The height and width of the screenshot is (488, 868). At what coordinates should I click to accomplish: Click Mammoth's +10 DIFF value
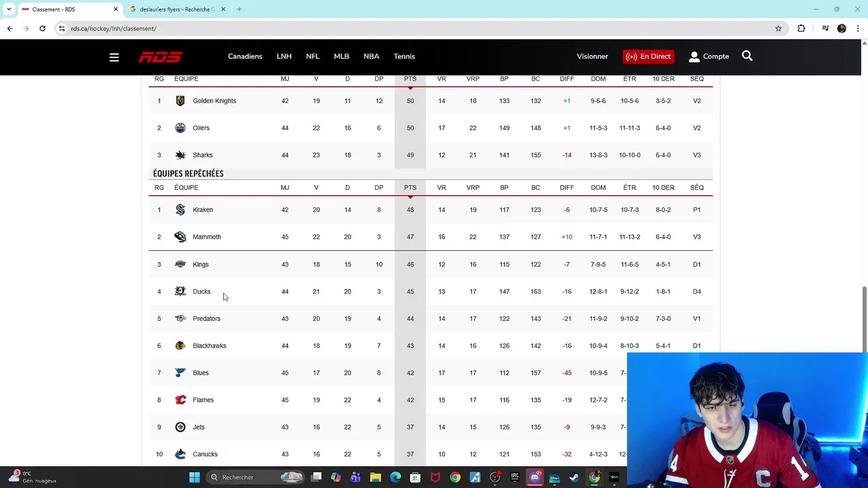pyautogui.click(x=567, y=237)
